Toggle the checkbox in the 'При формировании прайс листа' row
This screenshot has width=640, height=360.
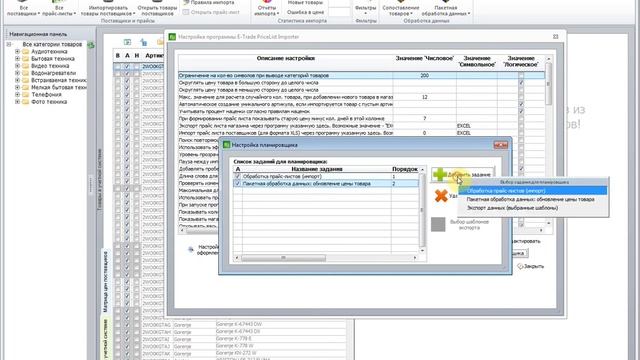(521, 118)
